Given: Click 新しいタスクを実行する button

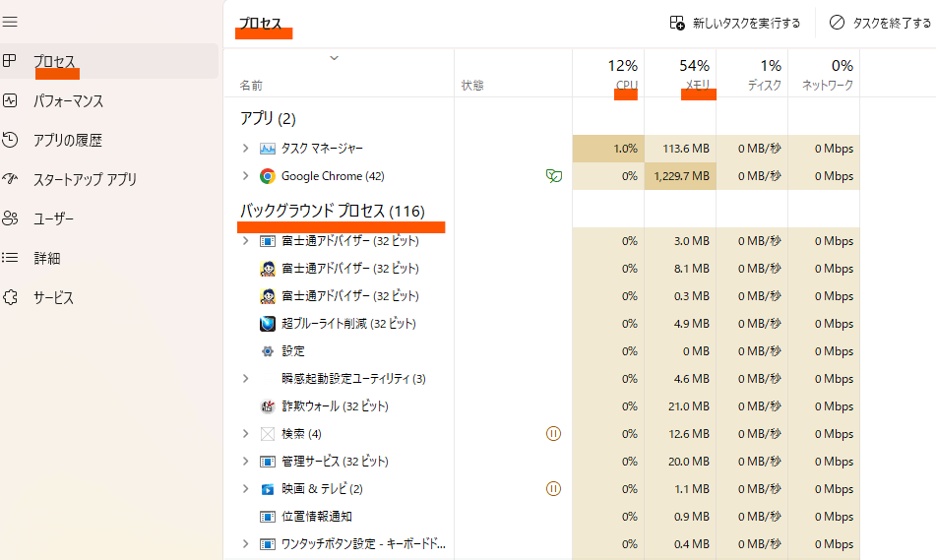Looking at the screenshot, I should click(x=735, y=24).
